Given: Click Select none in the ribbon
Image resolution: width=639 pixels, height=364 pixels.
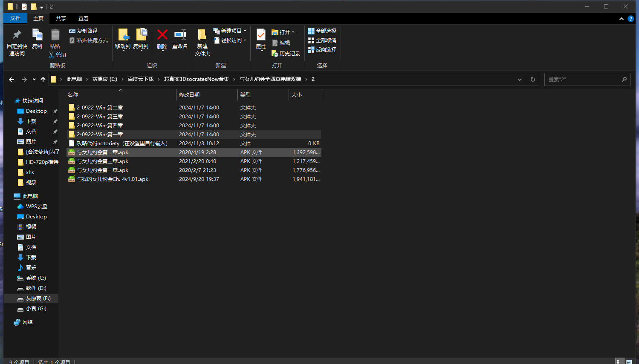Looking at the screenshot, I should (x=322, y=40).
